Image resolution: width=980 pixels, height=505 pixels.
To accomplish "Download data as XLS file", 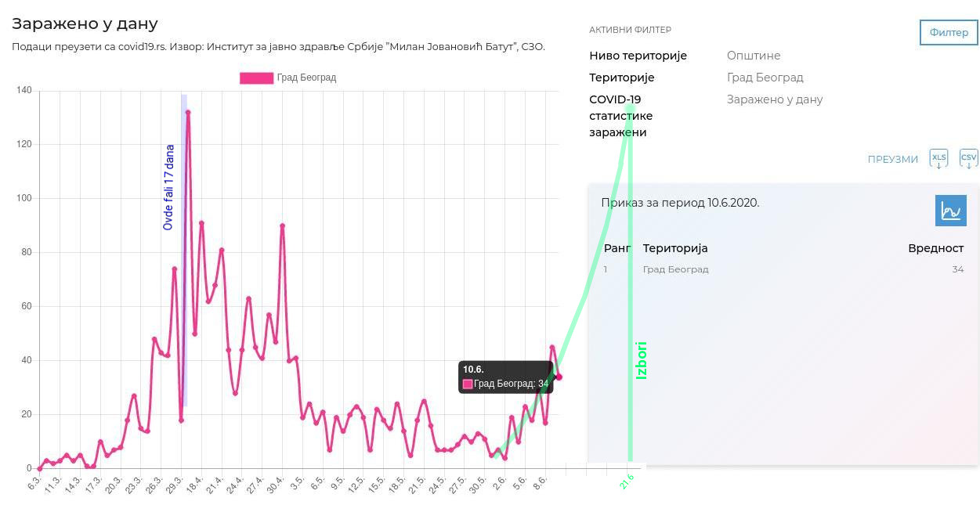I will click(938, 158).
